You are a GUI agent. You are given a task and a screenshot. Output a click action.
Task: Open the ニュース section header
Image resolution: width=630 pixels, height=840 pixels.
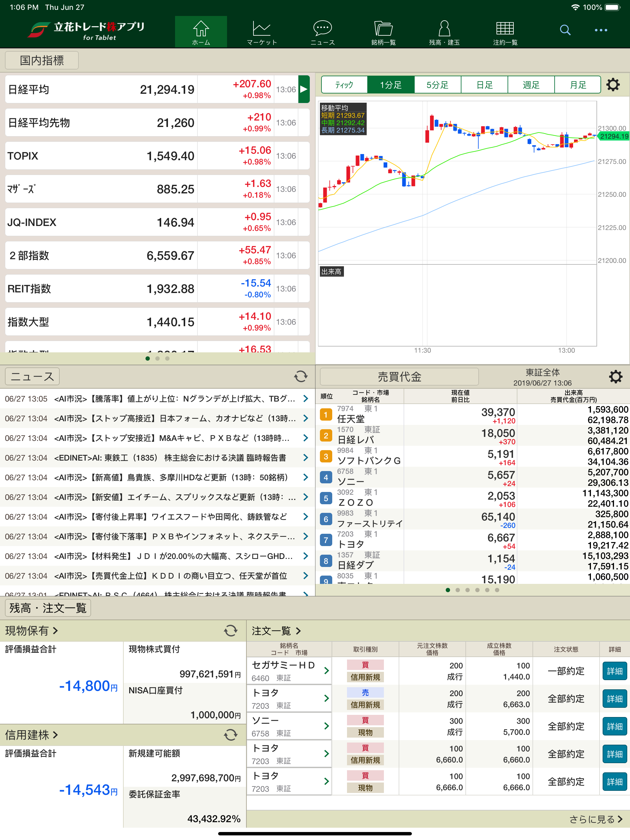[32, 376]
